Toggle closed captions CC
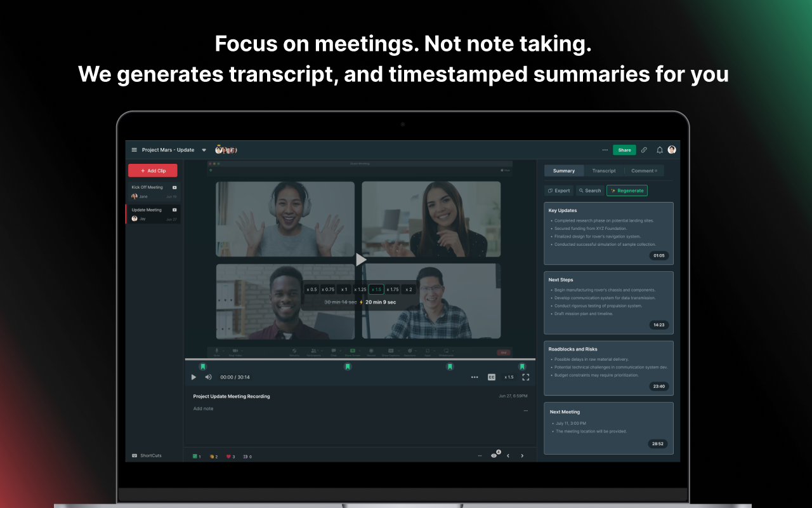Image resolution: width=812 pixels, height=508 pixels. coord(492,377)
